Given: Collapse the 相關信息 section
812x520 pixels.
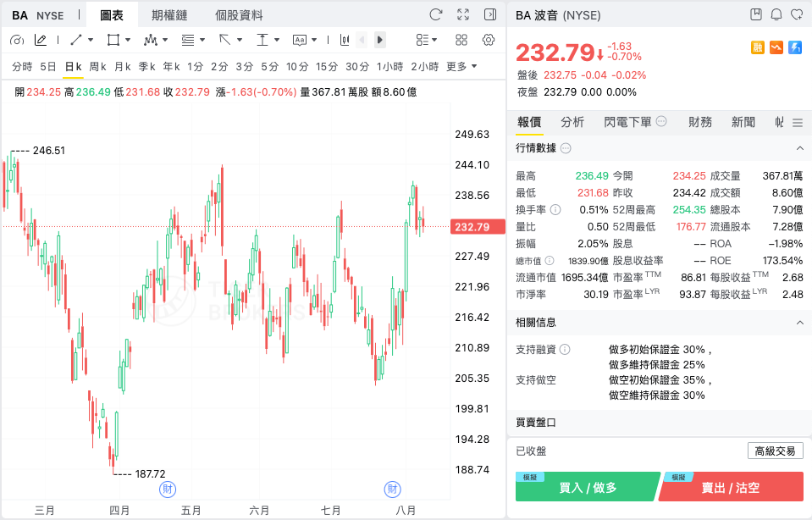Looking at the screenshot, I should [799, 323].
